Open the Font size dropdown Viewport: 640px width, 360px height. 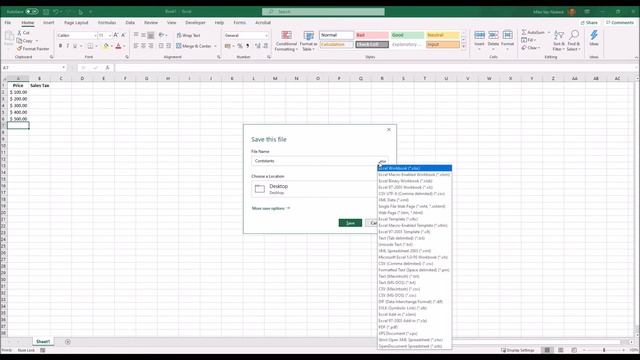(110, 36)
